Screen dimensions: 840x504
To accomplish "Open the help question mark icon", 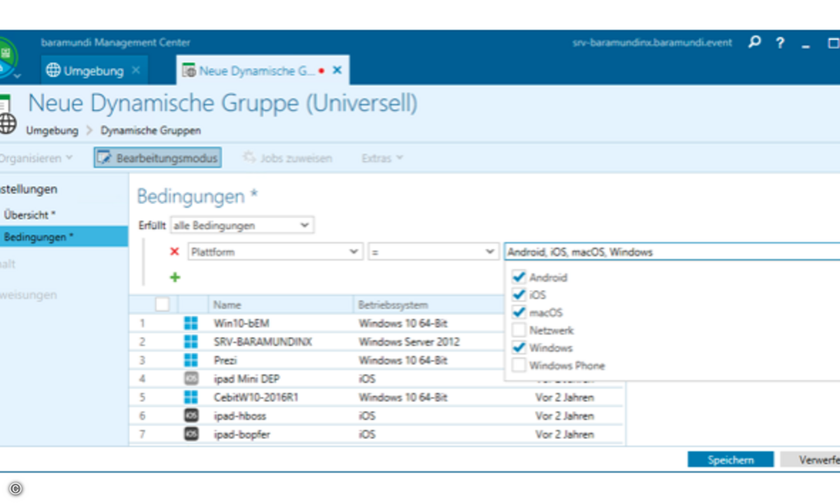I will pyautogui.click(x=780, y=43).
